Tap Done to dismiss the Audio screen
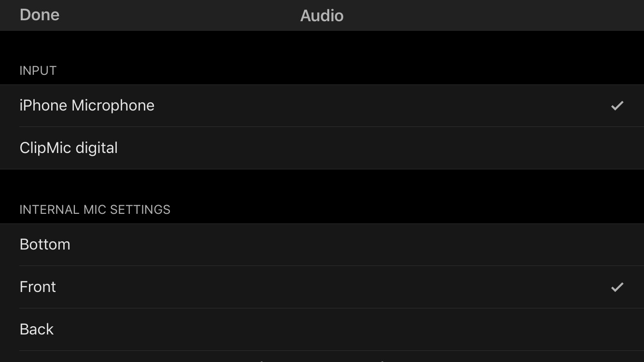The image size is (644, 362). pos(40,15)
